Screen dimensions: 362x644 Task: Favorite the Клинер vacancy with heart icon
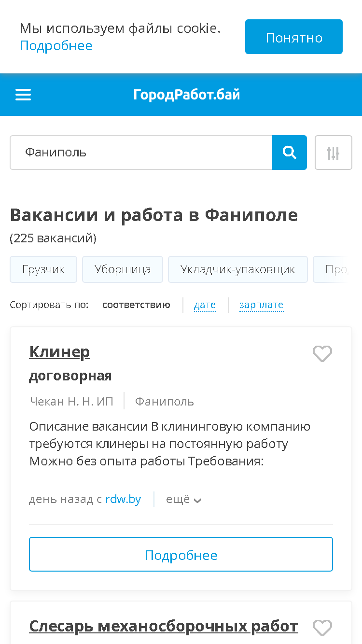pos(322,354)
